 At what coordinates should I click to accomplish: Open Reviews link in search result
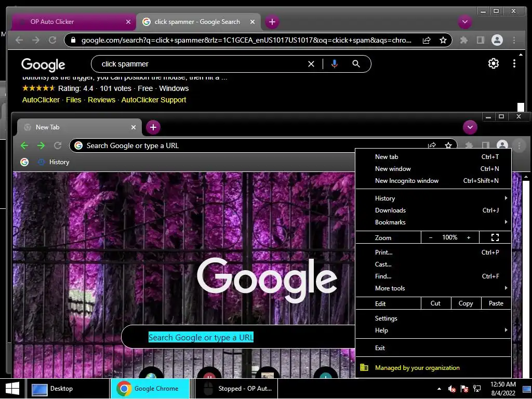tap(101, 100)
